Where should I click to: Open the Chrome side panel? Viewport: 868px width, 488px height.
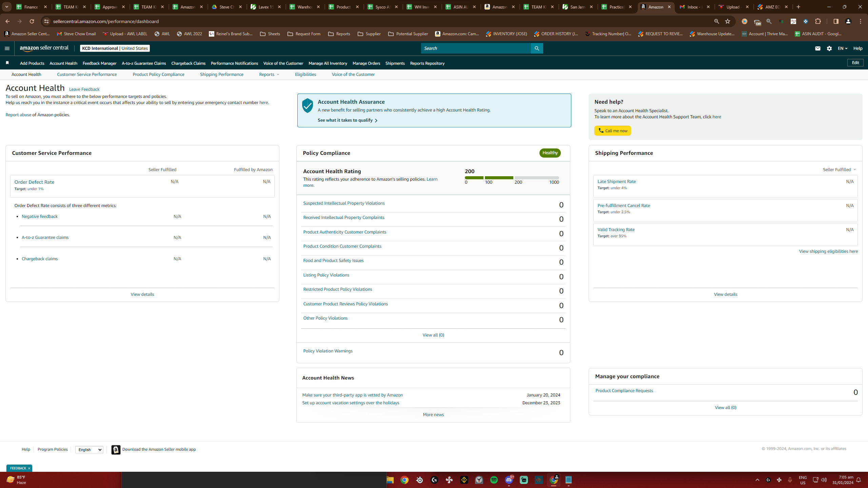[x=836, y=21]
